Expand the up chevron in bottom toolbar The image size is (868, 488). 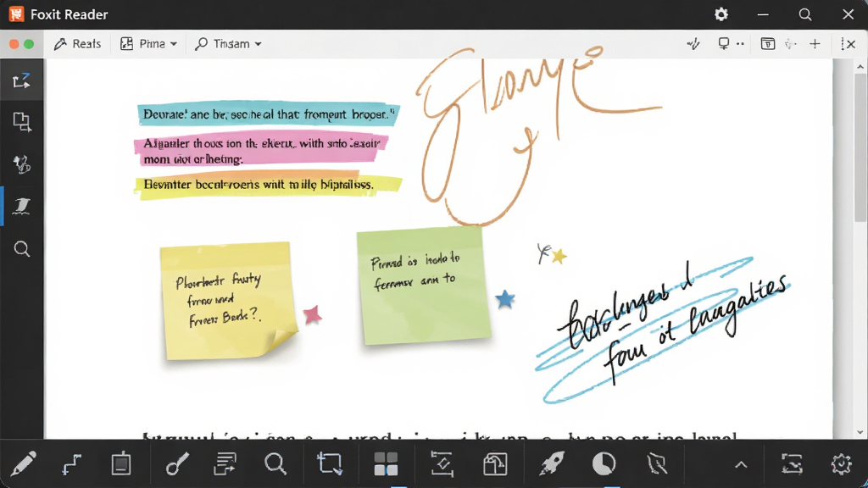741,465
